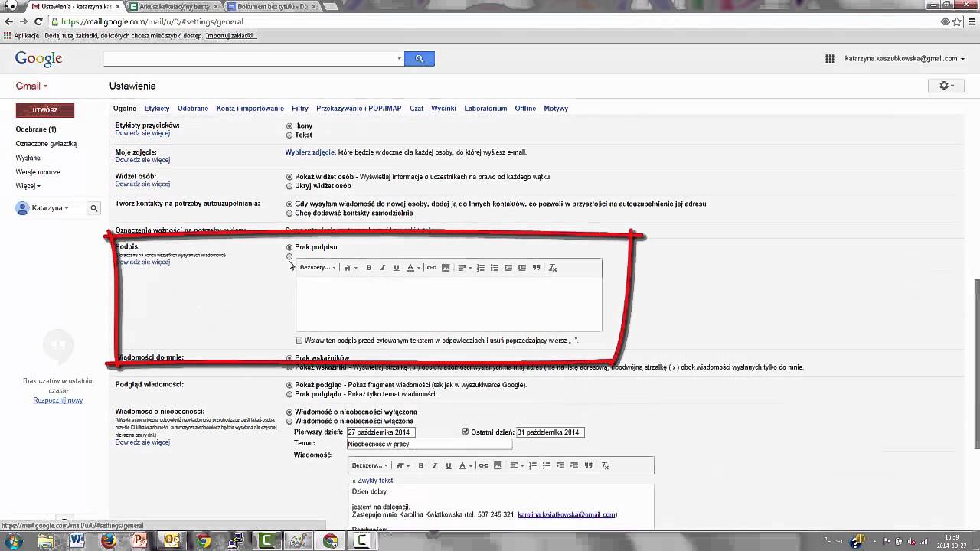Viewport: 980px width, 551px height.
Task: Apply quote formatting in the vacation message
Action: [x=589, y=465]
